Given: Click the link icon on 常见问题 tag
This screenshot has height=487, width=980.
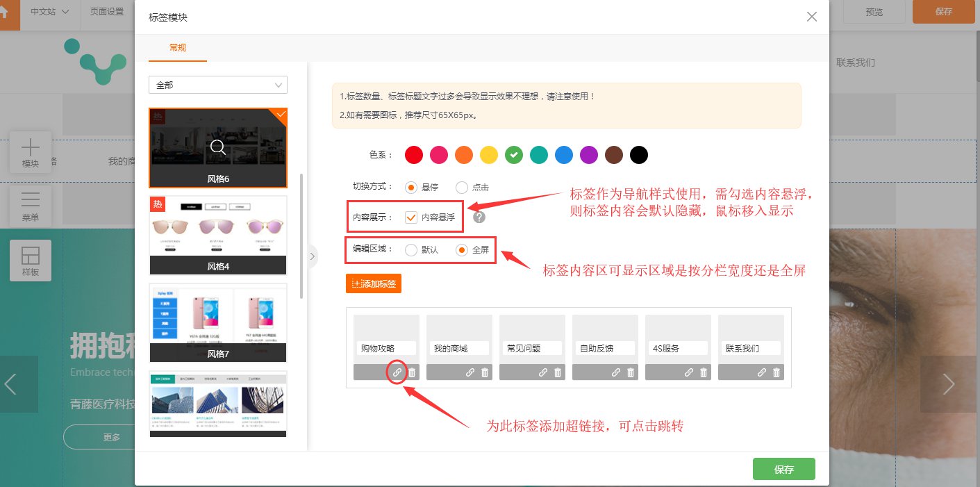Looking at the screenshot, I should [543, 372].
